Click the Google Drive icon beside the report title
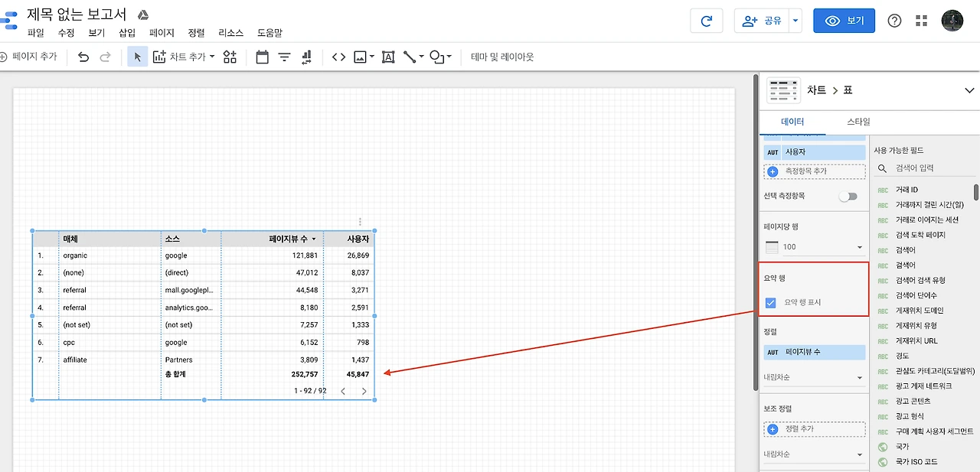The image size is (980, 472). [143, 15]
